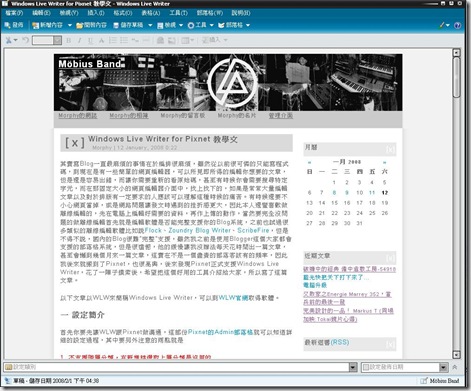The width and height of the screenshot is (471, 391).
Task: Enable the 設定發佈日期 publish date checkbox
Action: pos(366,367)
